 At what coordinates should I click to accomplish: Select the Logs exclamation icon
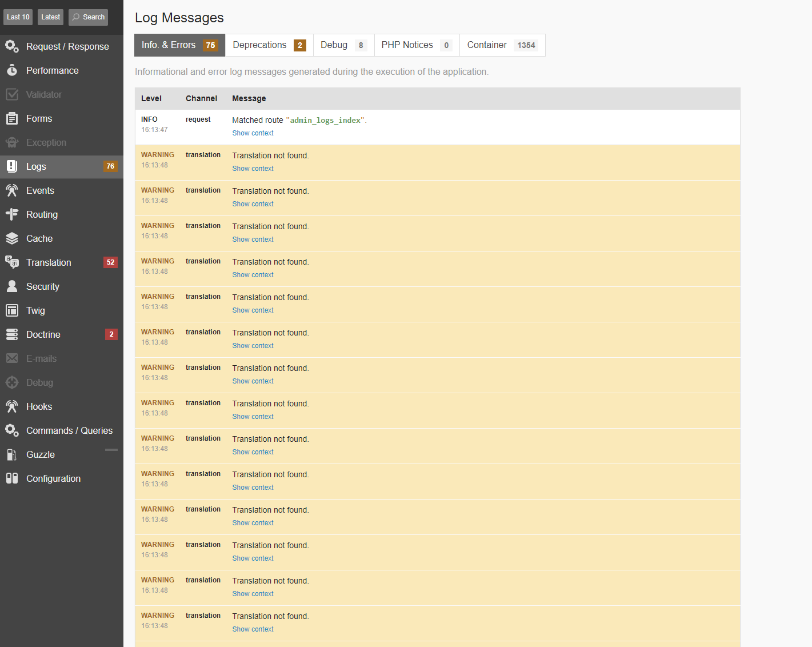coord(12,166)
